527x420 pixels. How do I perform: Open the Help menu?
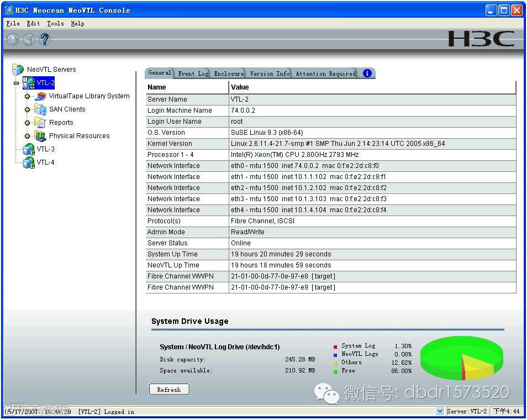coord(77,24)
